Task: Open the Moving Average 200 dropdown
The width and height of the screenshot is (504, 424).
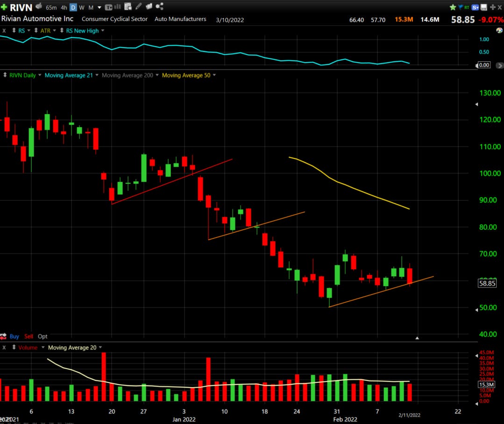Action: coord(157,75)
